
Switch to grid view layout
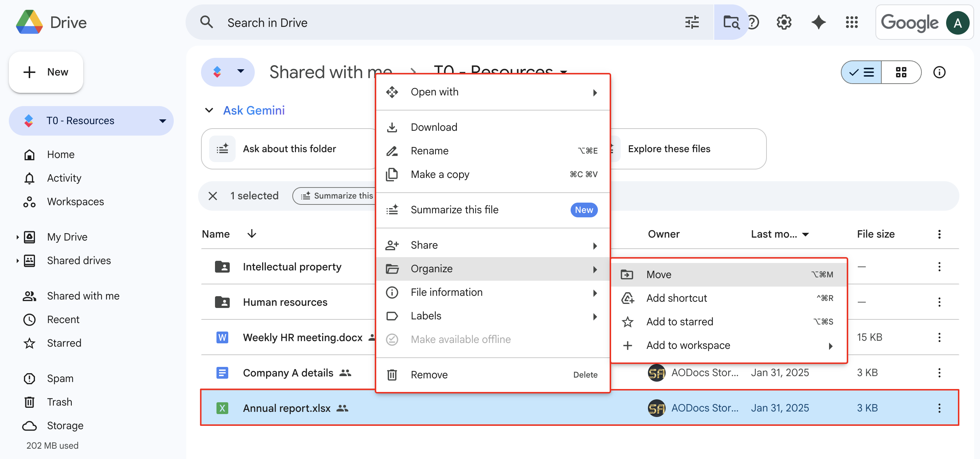click(902, 72)
